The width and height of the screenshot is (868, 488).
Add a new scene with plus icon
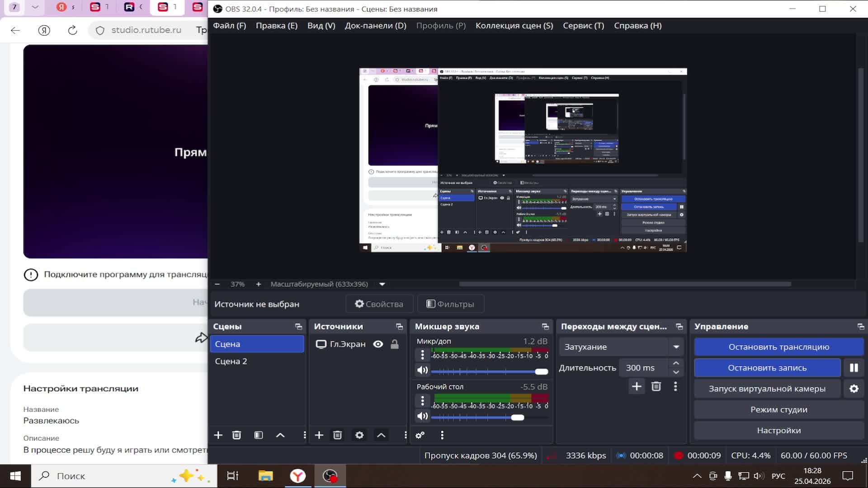pyautogui.click(x=218, y=435)
